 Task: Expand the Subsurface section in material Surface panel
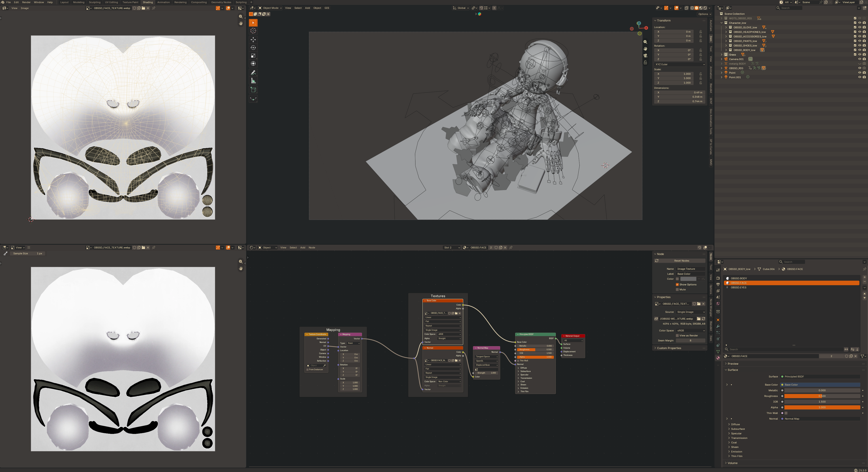[x=738, y=429]
